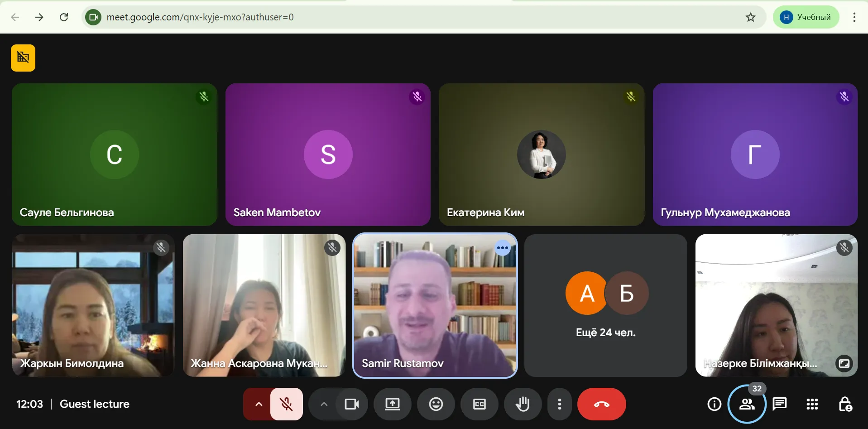Show the participants list

[x=747, y=404]
